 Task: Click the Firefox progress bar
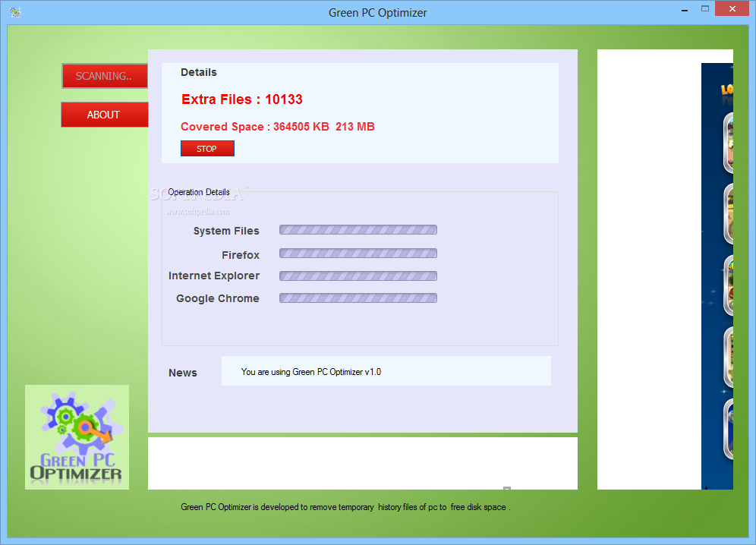358,254
